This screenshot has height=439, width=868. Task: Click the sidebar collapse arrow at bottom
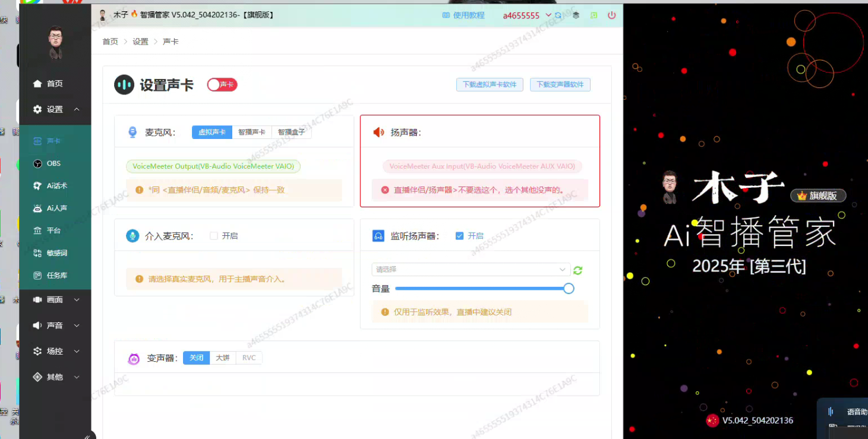(87, 437)
